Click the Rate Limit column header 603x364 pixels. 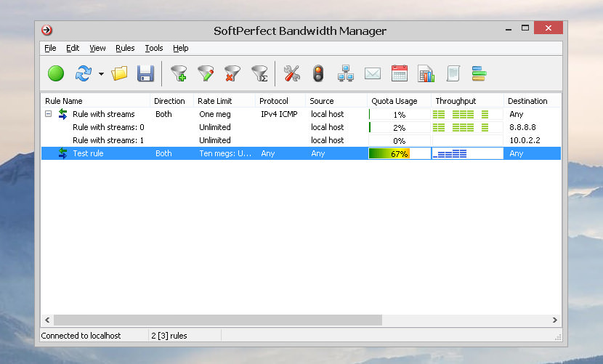[x=224, y=101]
